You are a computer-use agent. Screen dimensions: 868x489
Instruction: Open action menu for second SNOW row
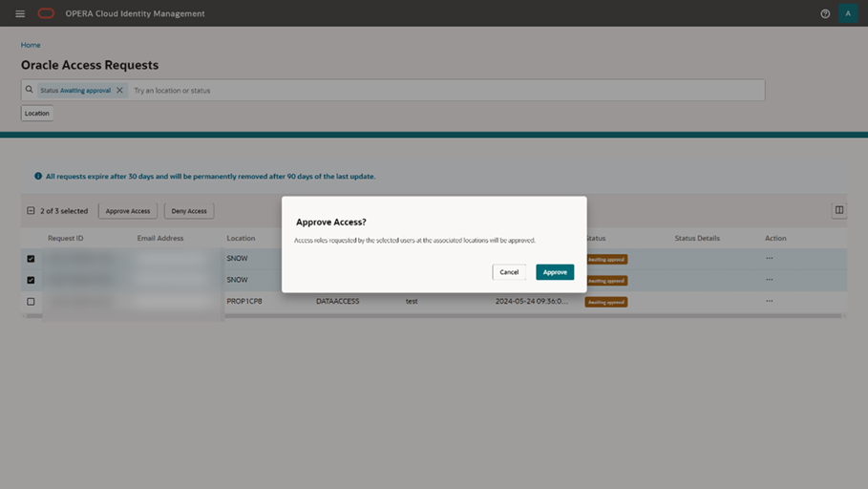[770, 280]
